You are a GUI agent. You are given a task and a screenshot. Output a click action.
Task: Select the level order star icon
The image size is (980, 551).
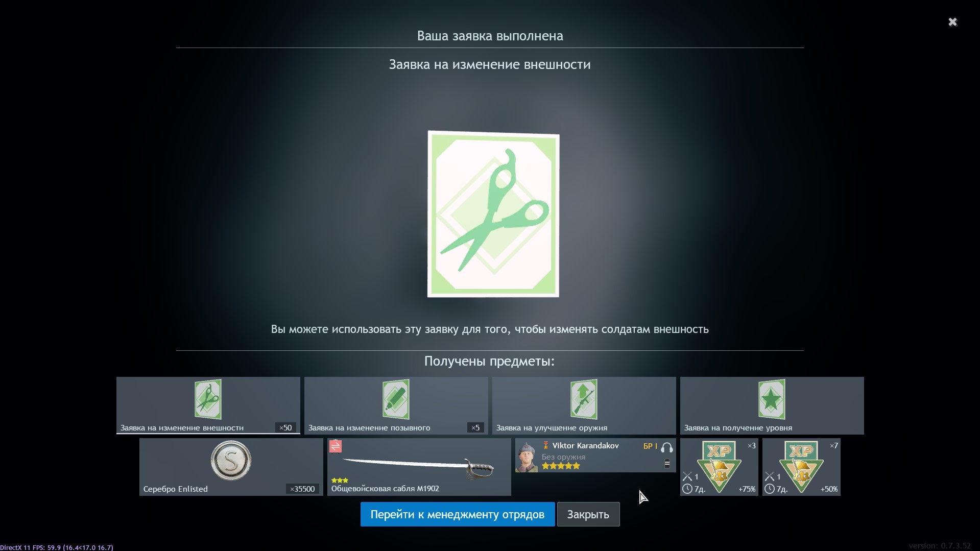772,399
